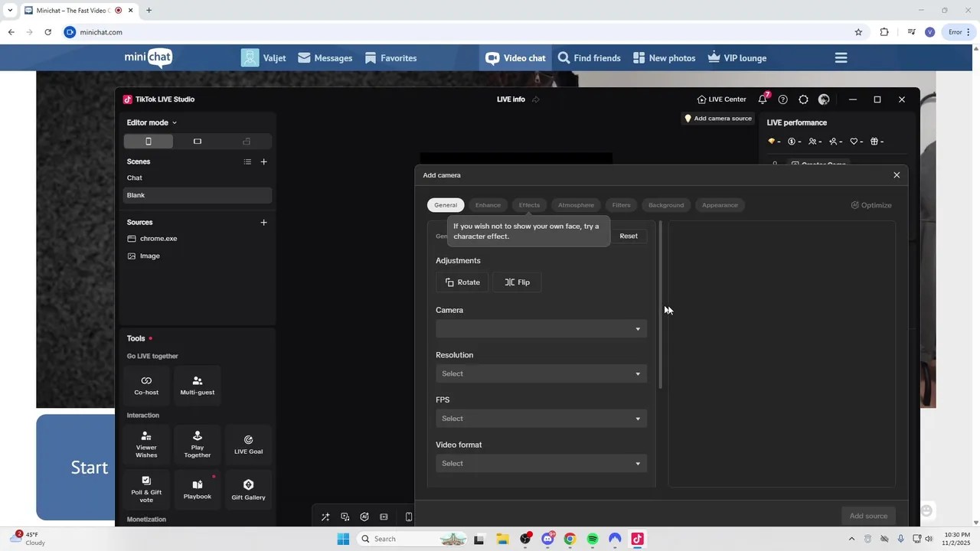Image resolution: width=980 pixels, height=551 pixels.
Task: Switch to the Atmosphere tab
Action: click(x=576, y=205)
